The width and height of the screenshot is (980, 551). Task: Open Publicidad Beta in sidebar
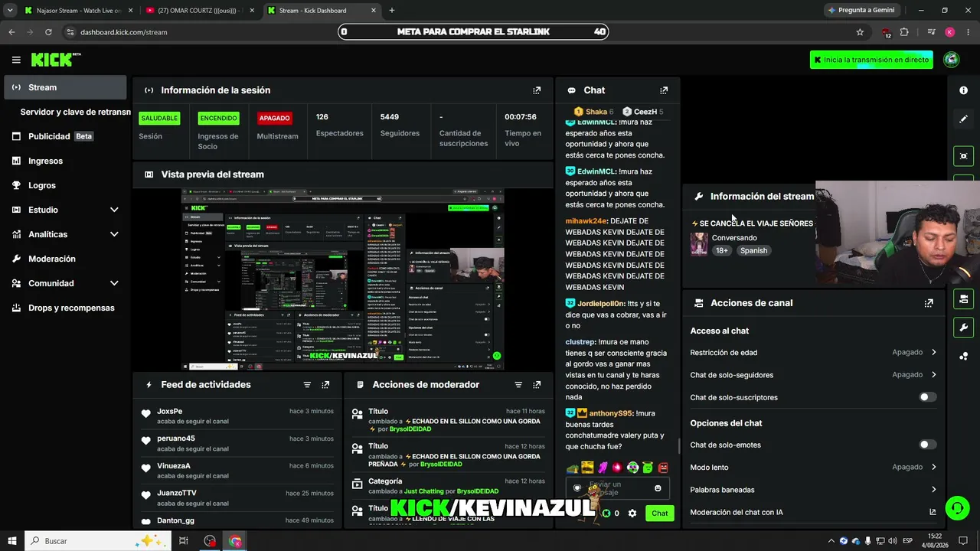pos(65,136)
